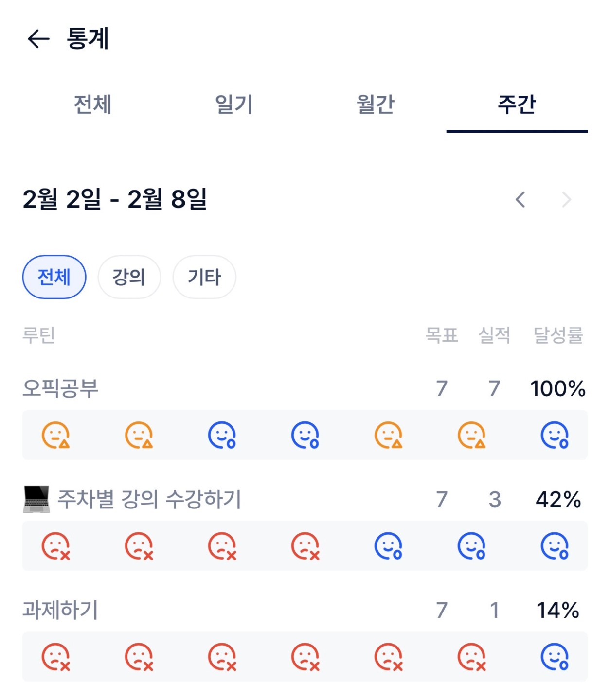Select the 전체 filter chip
This screenshot has width=610, height=700.
tap(54, 277)
